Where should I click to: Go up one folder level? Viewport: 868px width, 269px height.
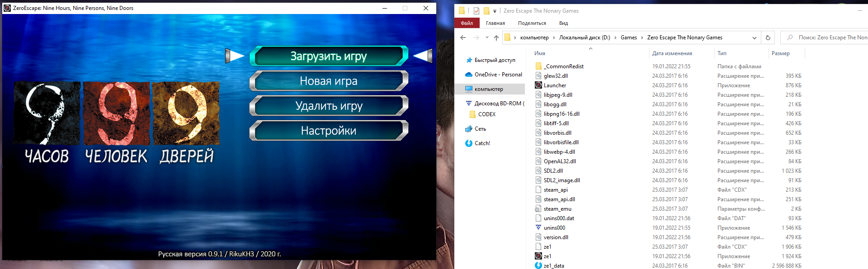click(x=496, y=38)
